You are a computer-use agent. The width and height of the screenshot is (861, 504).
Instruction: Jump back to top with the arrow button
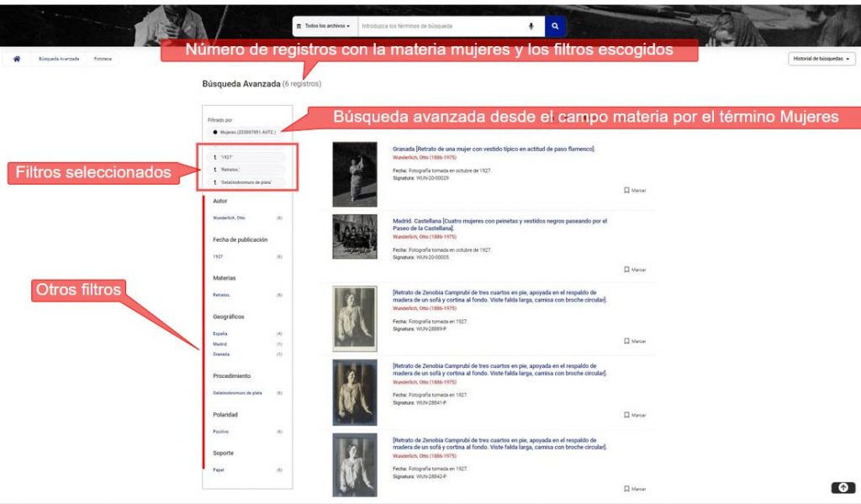[x=843, y=487]
